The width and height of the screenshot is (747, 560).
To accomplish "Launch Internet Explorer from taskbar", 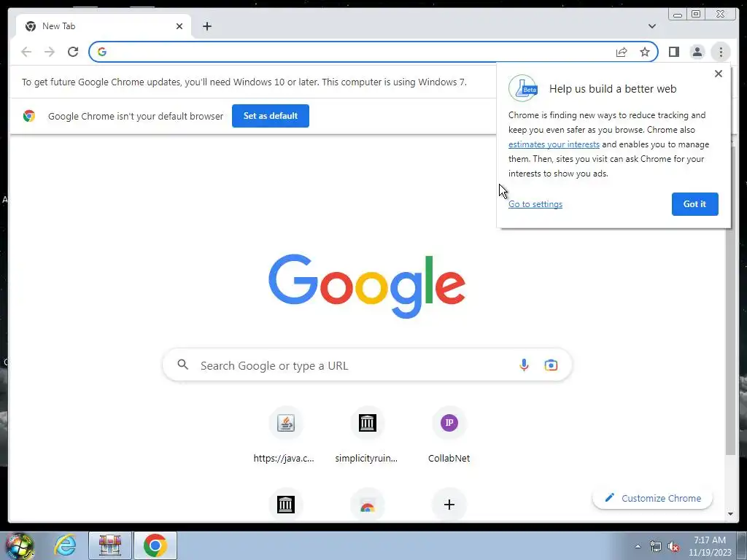I will (x=65, y=545).
